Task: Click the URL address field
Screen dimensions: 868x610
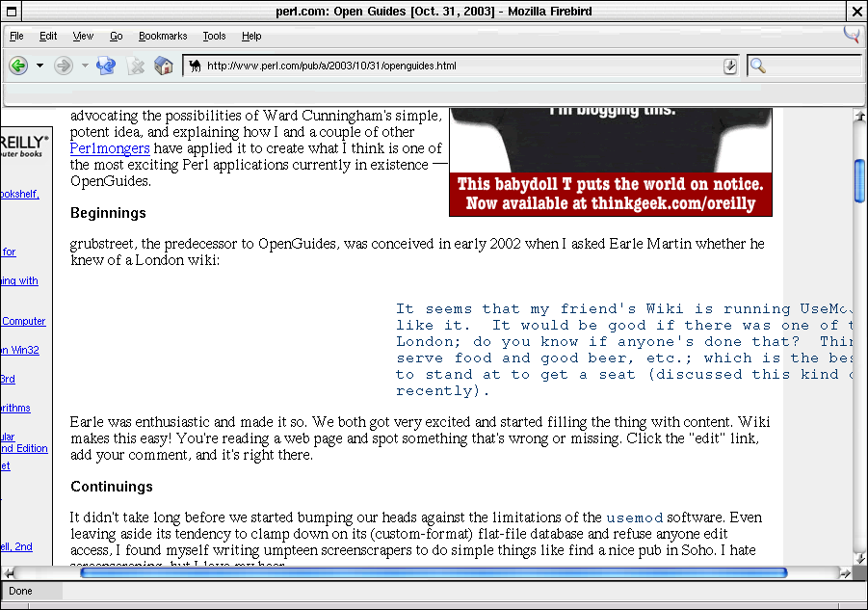Action: (462, 66)
